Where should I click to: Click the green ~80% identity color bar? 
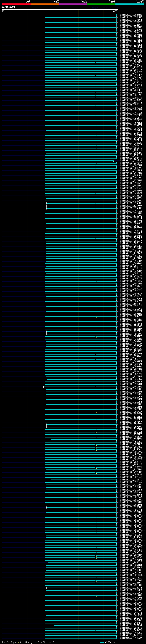[x=101, y=4]
